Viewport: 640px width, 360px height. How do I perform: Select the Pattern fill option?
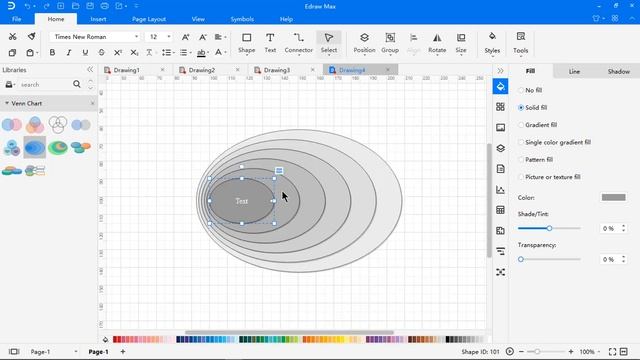tap(535, 160)
